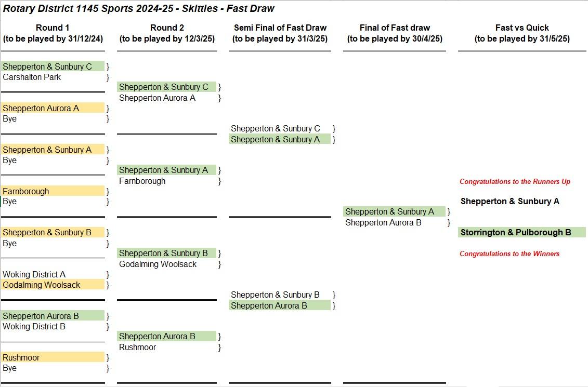Click the Farnborough cell in Round 1
This screenshot has height=387, width=588.
[26, 191]
